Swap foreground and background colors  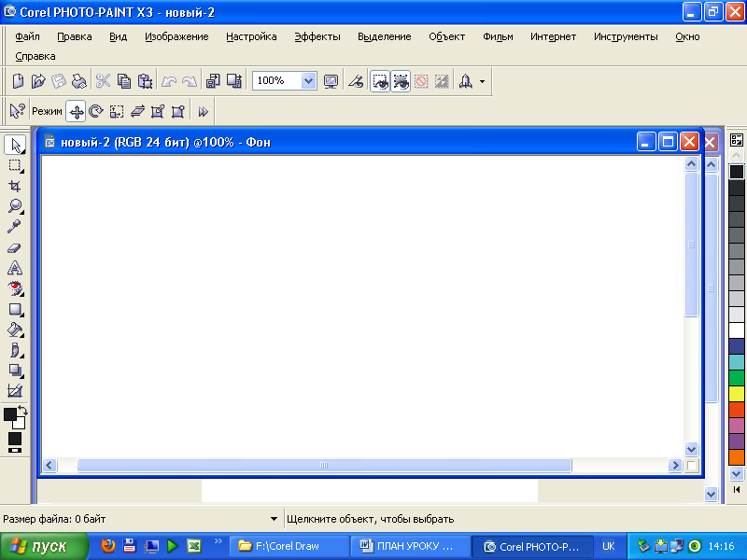(x=22, y=410)
